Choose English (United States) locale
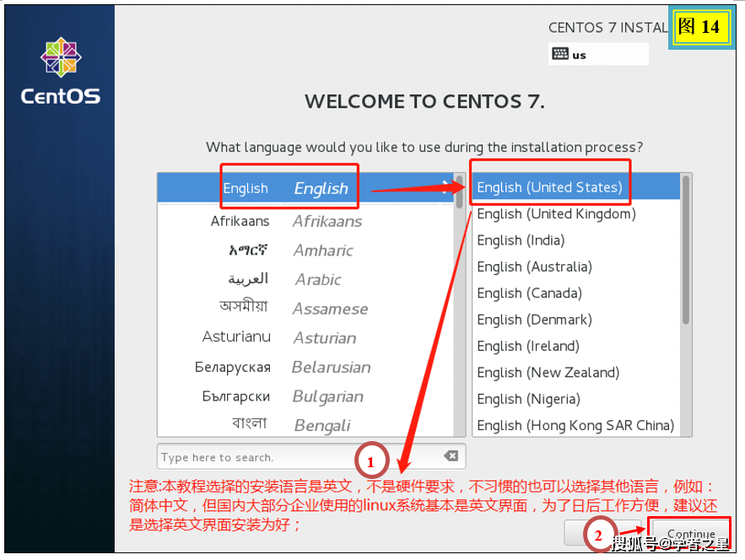Screen dimensions: 745x560 click(576, 187)
